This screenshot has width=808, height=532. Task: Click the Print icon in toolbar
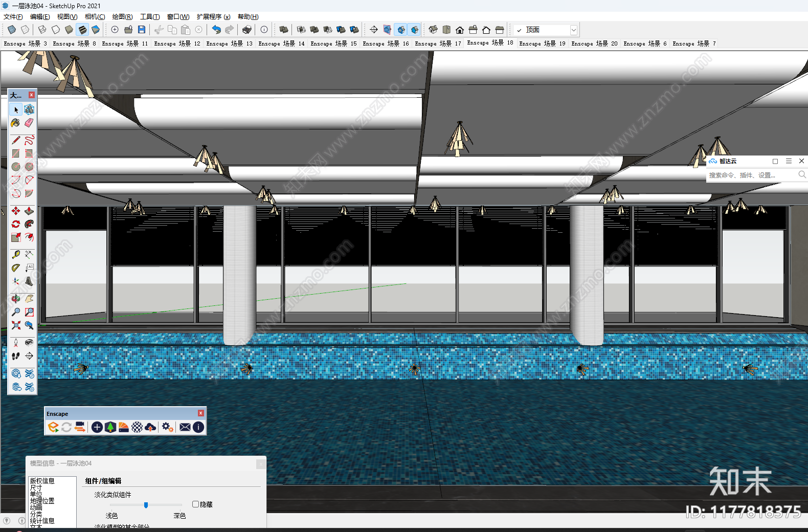pos(247,30)
